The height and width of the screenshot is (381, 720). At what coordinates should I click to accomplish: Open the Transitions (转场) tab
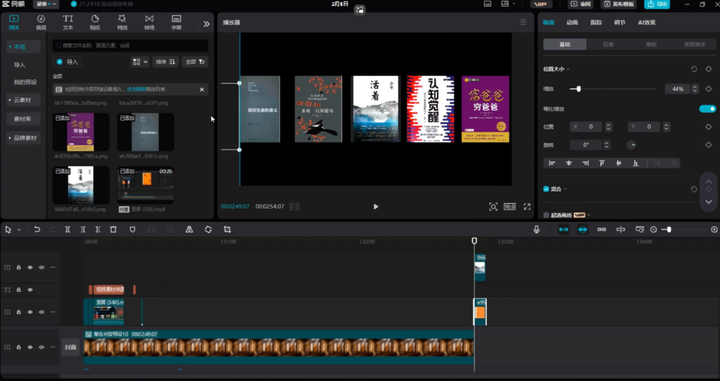coord(149,22)
